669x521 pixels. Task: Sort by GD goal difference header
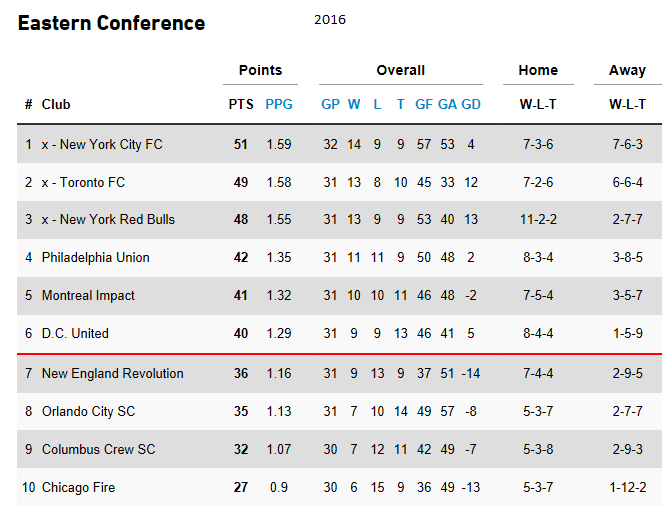tap(471, 104)
